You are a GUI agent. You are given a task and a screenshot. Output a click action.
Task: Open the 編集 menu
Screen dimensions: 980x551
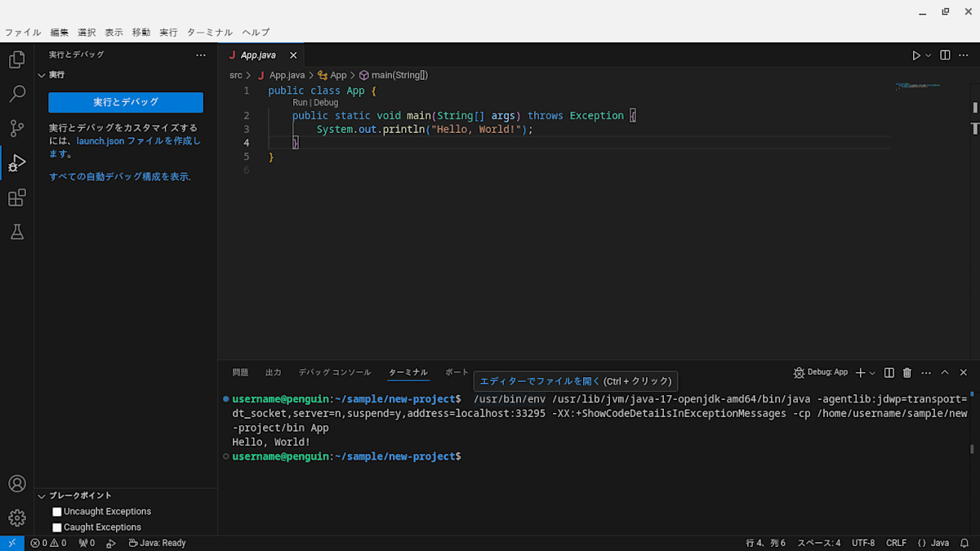click(60, 33)
